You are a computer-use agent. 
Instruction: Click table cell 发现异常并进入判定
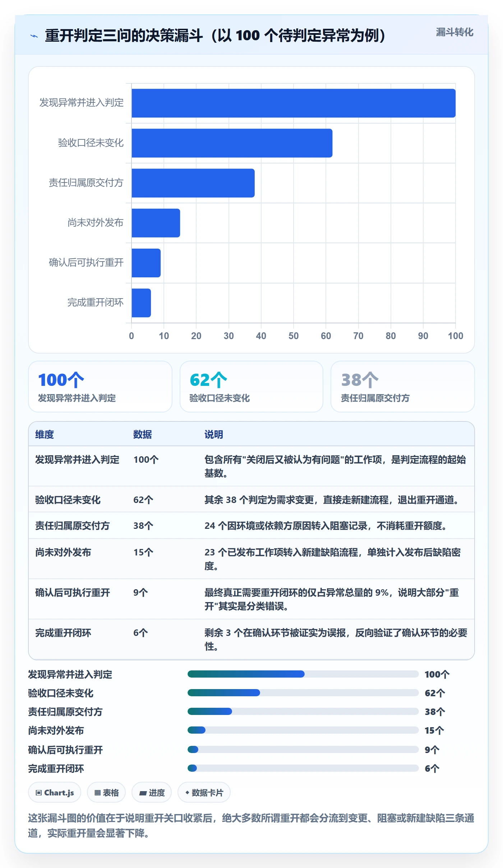point(77,460)
